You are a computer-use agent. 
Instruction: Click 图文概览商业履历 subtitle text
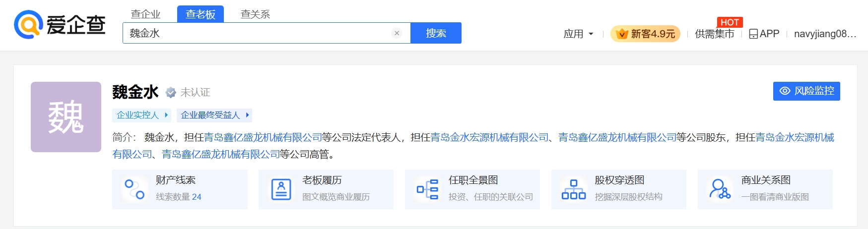[336, 197]
